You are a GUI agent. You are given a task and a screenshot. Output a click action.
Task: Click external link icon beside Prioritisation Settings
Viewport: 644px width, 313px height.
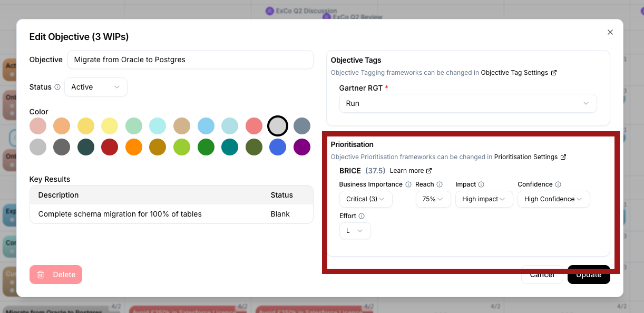563,157
